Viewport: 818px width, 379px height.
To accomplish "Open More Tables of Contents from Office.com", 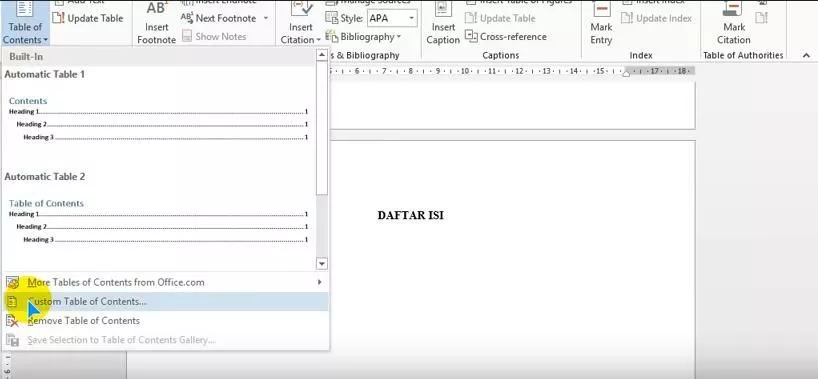I will click(x=165, y=282).
